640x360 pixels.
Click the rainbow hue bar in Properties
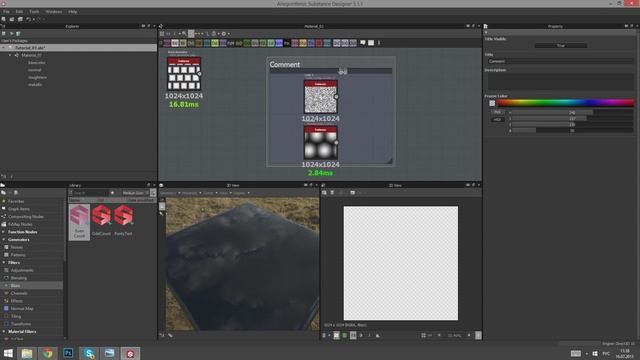tap(566, 103)
